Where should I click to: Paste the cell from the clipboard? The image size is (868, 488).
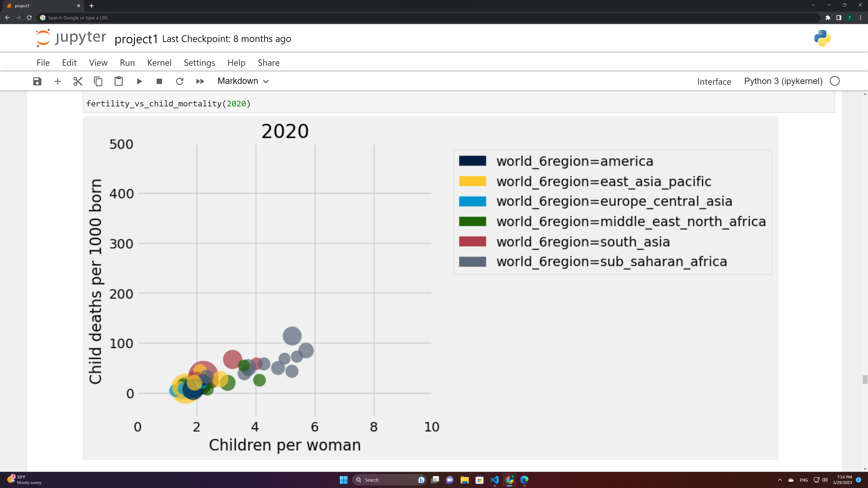click(x=119, y=81)
